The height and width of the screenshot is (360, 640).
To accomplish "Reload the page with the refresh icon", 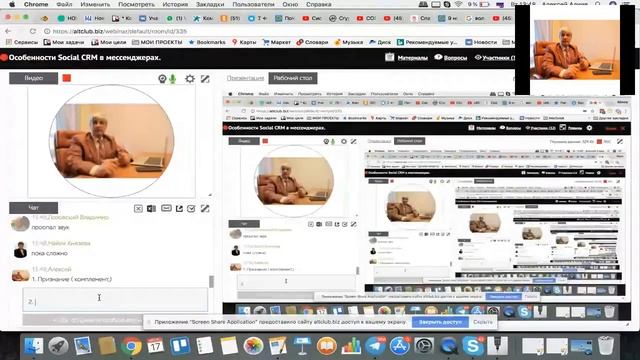I will click(x=33, y=31).
